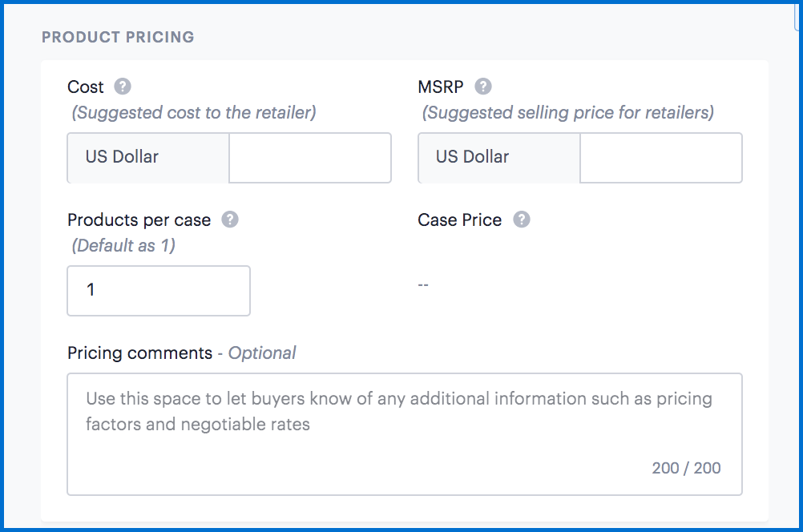This screenshot has height=532, width=803.
Task: Click the 'Suggested selling price for retailers' hint
Action: [x=567, y=112]
